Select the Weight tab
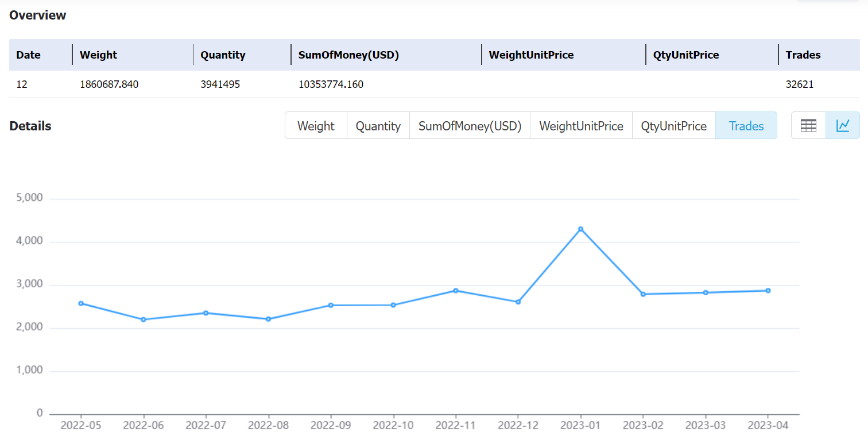 click(316, 126)
